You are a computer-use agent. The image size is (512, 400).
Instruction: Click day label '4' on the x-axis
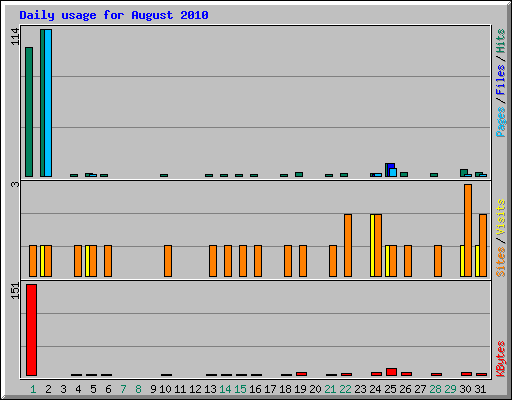pos(78,389)
